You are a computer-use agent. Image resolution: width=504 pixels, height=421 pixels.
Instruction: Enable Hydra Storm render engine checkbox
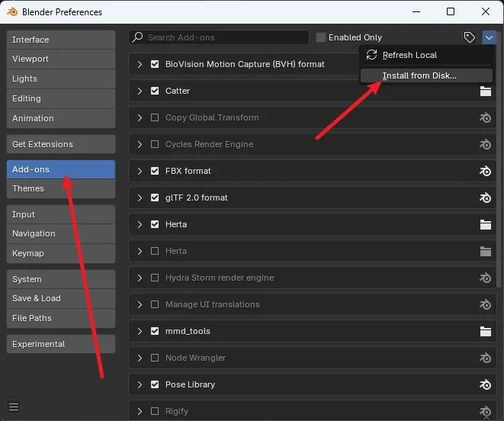pyautogui.click(x=155, y=278)
